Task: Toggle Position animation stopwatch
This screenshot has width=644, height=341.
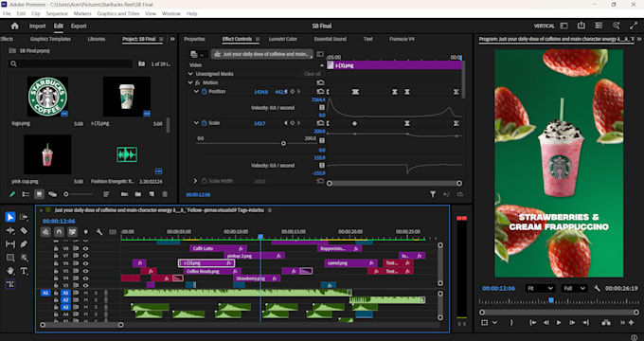Action: pos(205,92)
